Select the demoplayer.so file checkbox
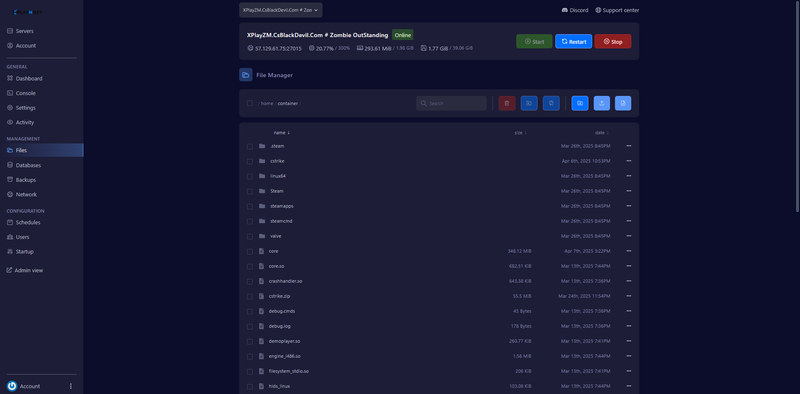This screenshot has width=800, height=394. [249, 341]
